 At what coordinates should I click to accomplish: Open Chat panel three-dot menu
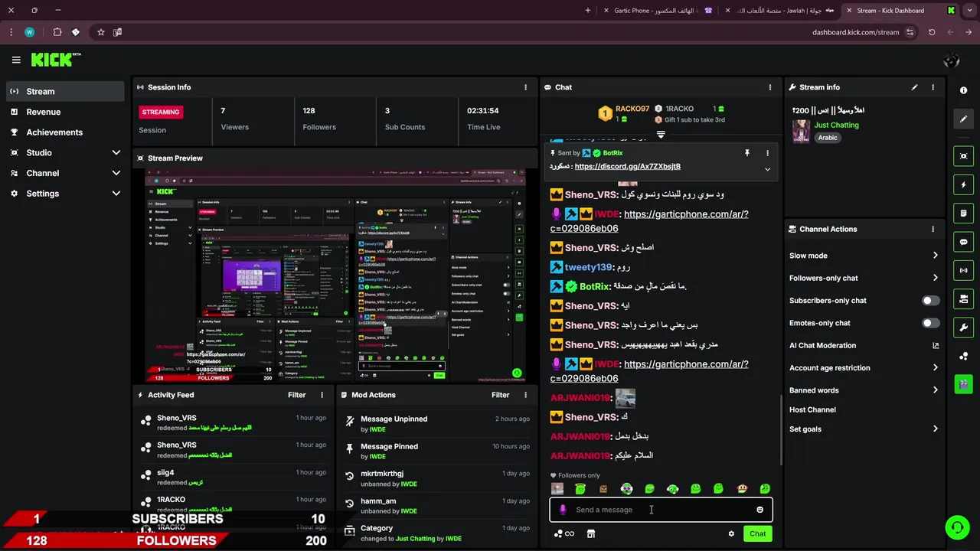coord(770,87)
